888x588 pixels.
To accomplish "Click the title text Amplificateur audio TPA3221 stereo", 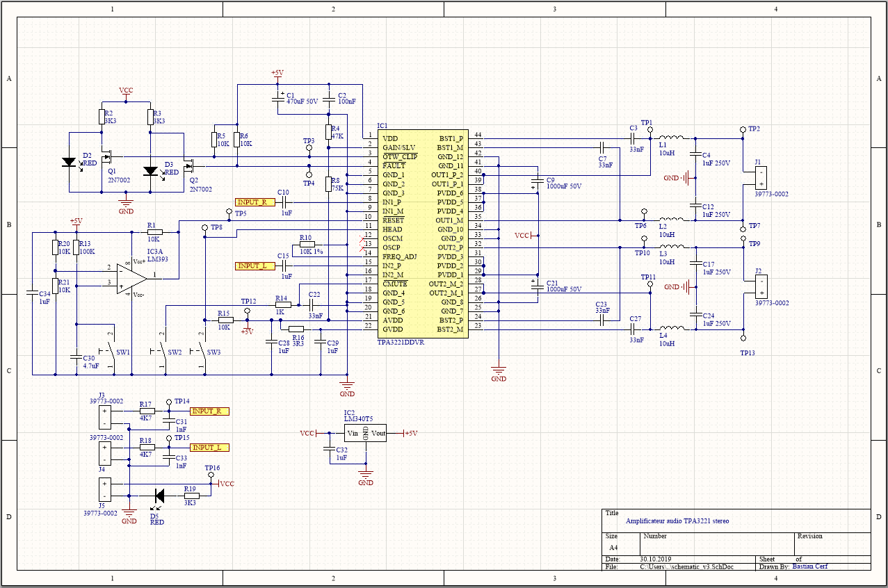I will click(x=678, y=521).
